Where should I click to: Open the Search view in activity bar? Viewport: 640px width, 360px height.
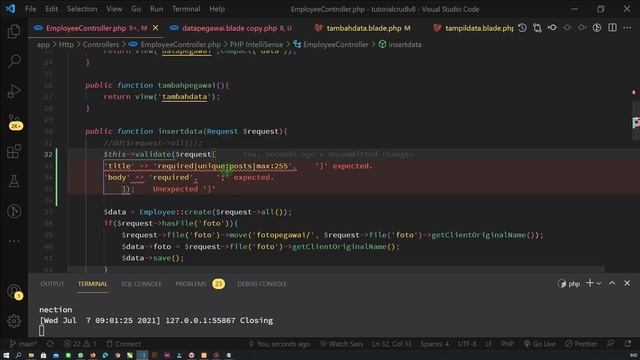tap(14, 62)
